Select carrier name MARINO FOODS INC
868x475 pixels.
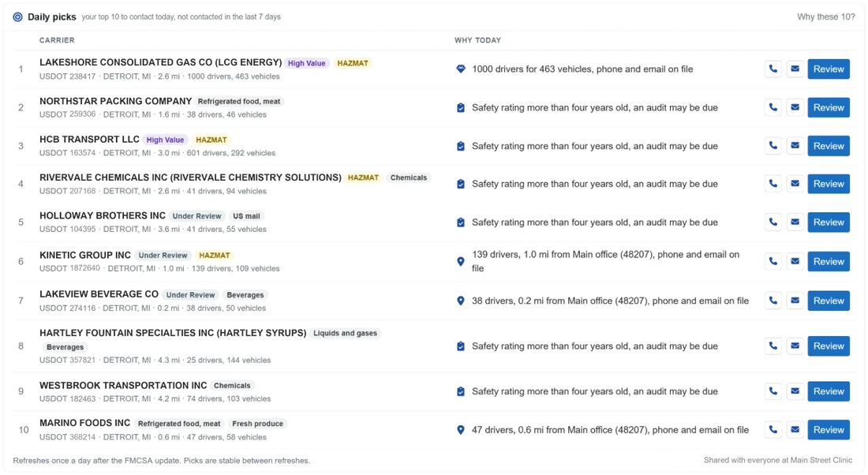[84, 423]
